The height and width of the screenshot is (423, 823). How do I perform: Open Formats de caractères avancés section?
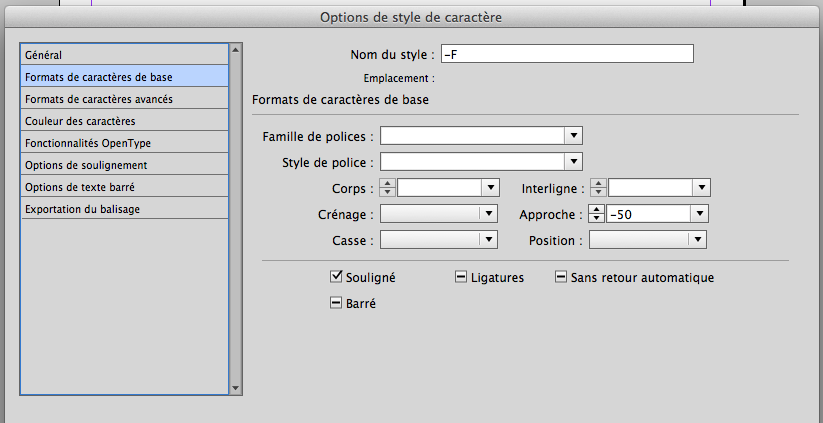click(x=99, y=99)
